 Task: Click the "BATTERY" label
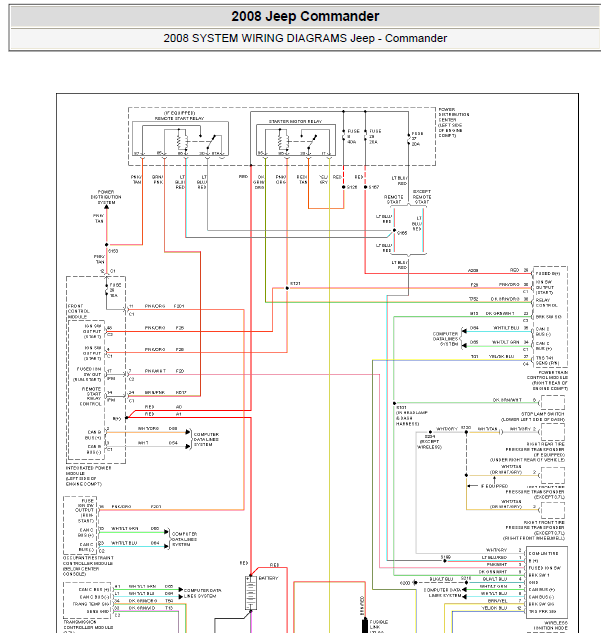click(x=268, y=578)
